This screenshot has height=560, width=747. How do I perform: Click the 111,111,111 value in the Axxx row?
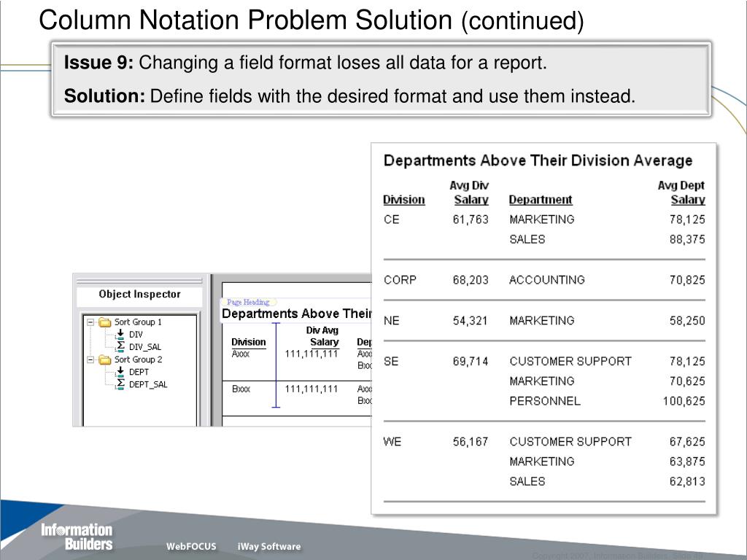pos(311,354)
